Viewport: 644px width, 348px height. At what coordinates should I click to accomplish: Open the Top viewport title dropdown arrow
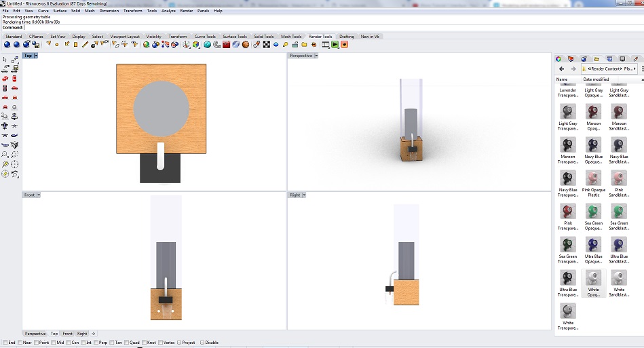tap(36, 56)
